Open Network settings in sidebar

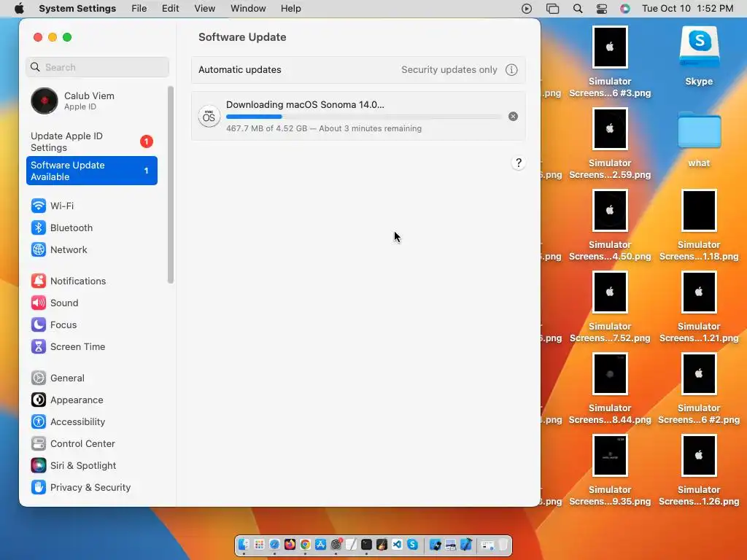pos(91,249)
